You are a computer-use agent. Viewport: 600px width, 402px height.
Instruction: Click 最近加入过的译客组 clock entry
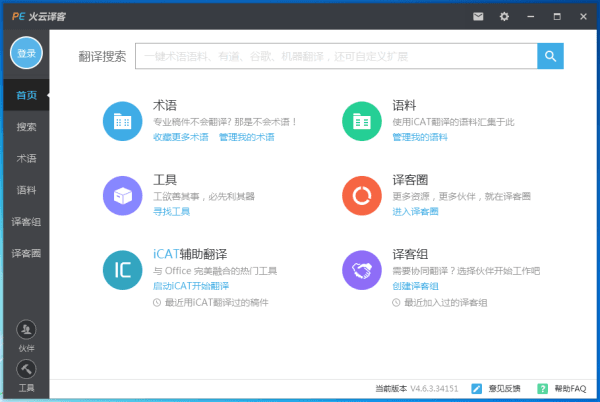[440, 303]
